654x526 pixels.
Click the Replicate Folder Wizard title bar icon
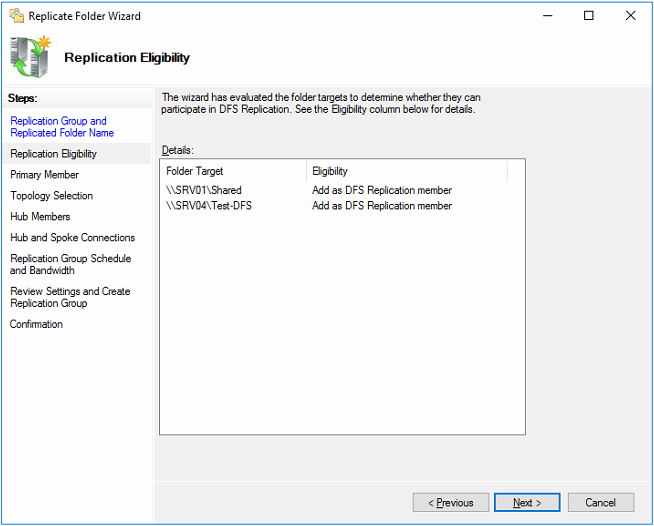point(15,16)
